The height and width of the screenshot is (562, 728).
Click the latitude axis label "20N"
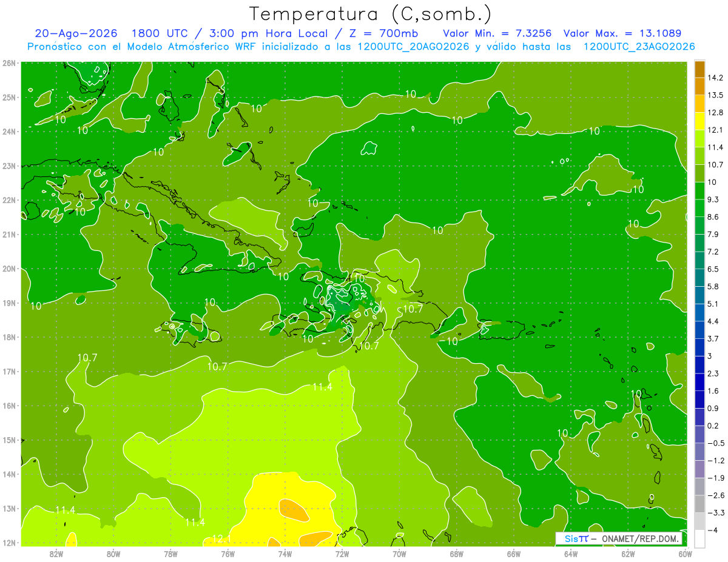tap(8, 269)
